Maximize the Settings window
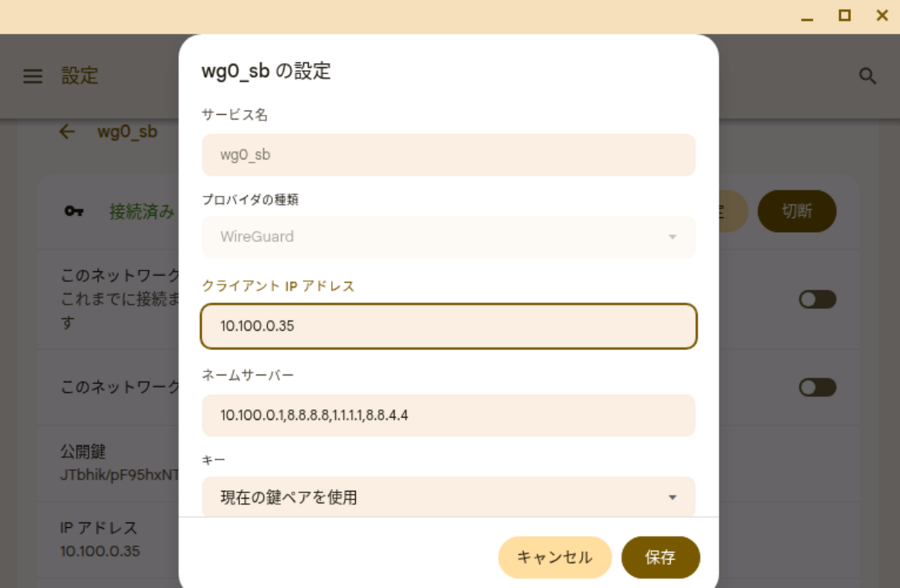 845,16
